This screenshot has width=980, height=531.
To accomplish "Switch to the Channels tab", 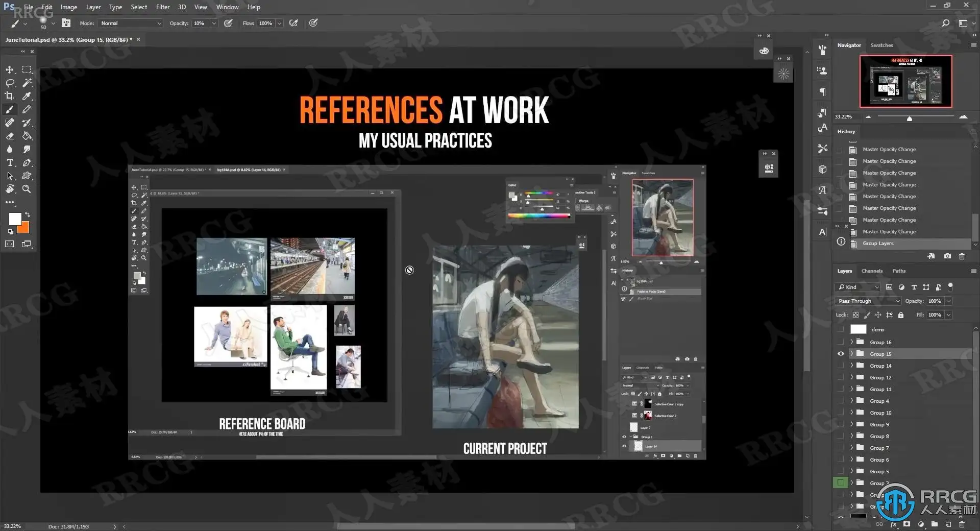I will 872,271.
